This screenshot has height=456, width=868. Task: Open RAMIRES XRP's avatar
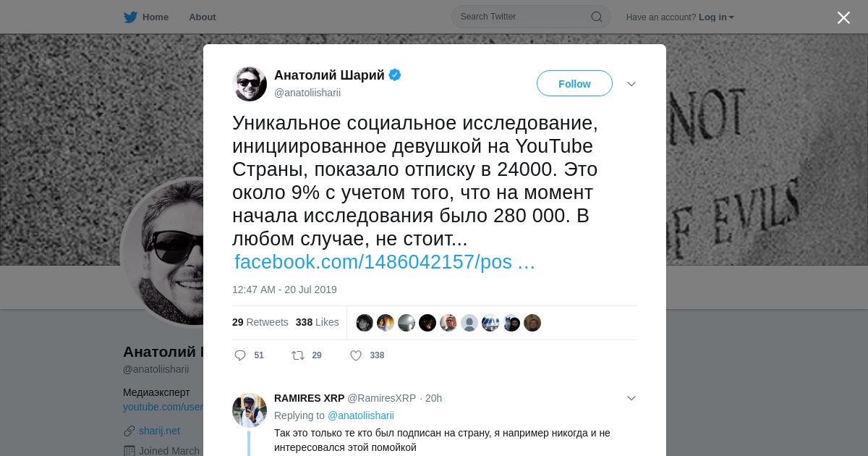click(x=250, y=410)
